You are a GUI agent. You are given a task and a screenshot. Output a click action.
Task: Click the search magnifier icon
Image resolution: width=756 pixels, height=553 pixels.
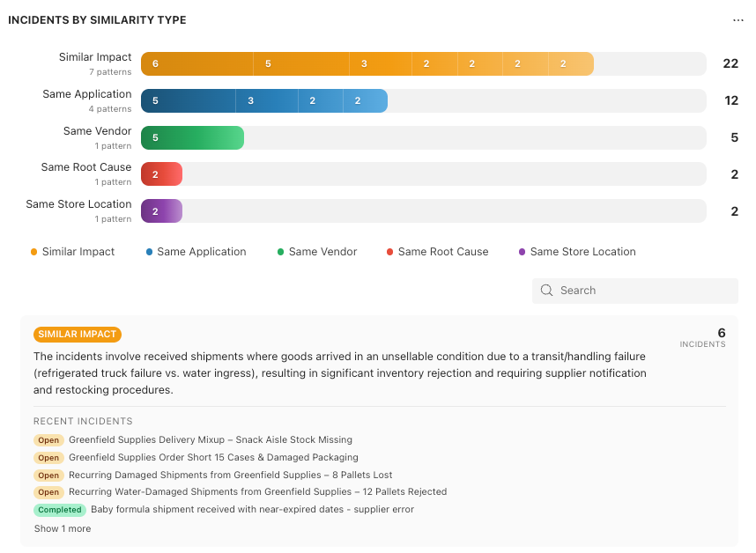(x=546, y=290)
